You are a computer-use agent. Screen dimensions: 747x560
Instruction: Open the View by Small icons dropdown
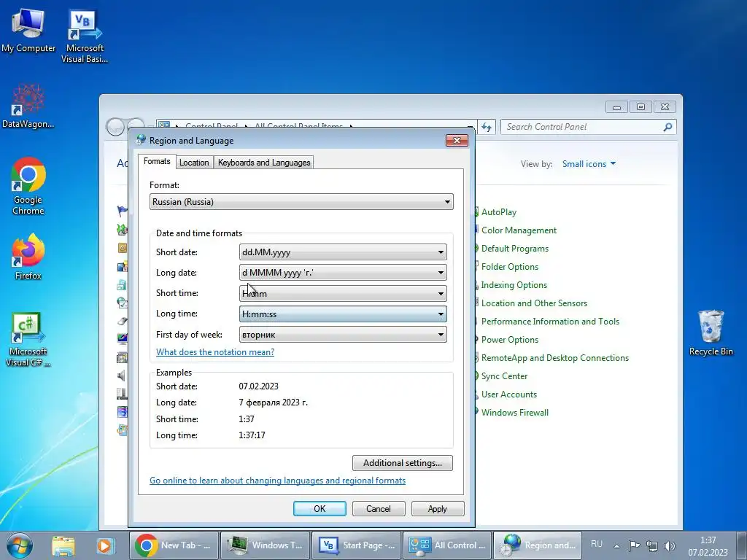coord(589,164)
